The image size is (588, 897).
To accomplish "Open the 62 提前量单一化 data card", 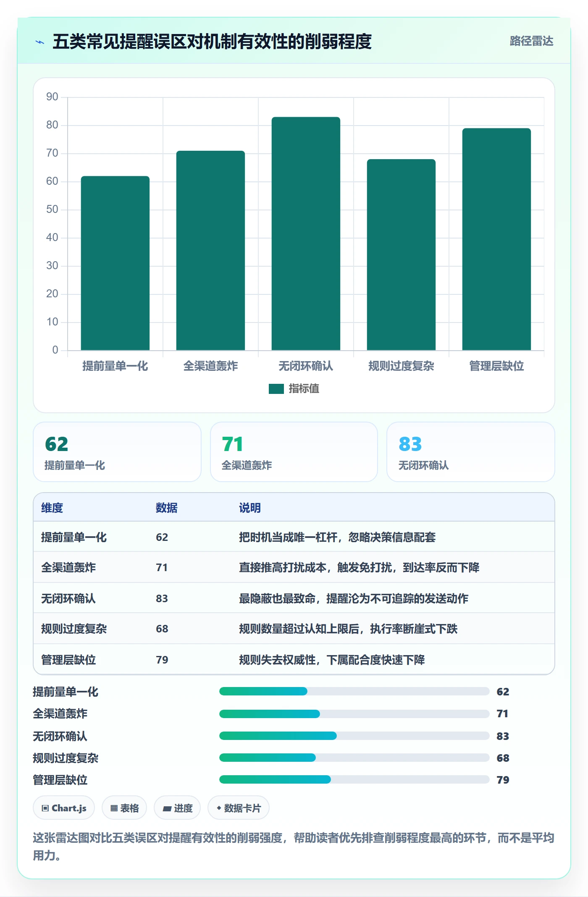I will click(117, 452).
